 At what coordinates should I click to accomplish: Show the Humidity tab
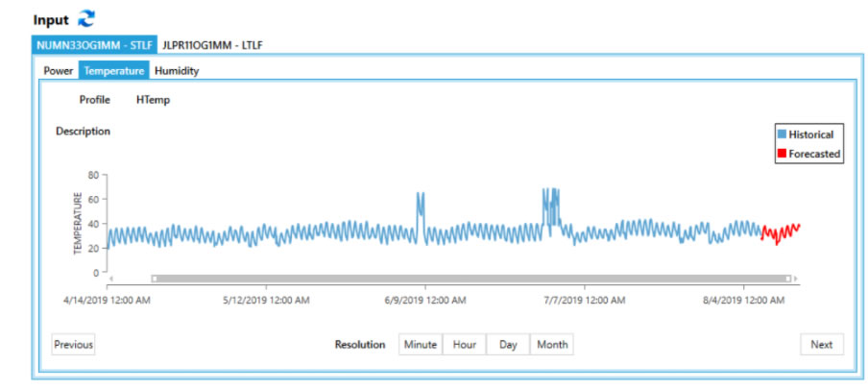pyautogui.click(x=177, y=70)
